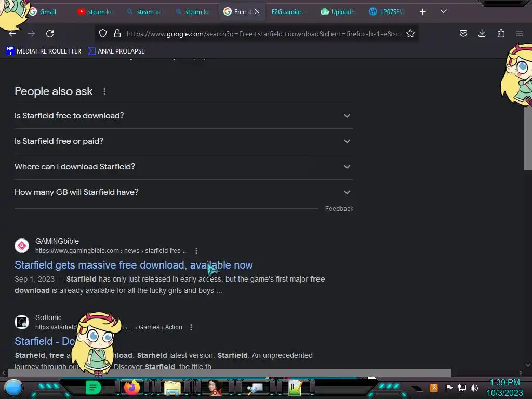
Task: Expand 'Where can I download Starfield?'
Action: pos(183,167)
